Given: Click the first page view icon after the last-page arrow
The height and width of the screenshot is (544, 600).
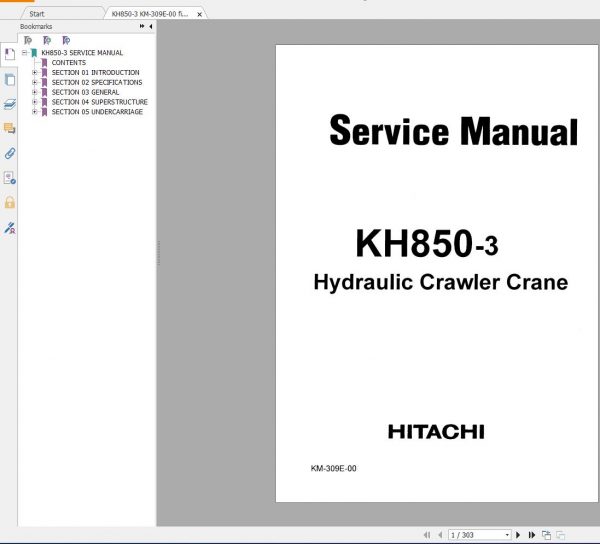Looking at the screenshot, I should click(546, 535).
